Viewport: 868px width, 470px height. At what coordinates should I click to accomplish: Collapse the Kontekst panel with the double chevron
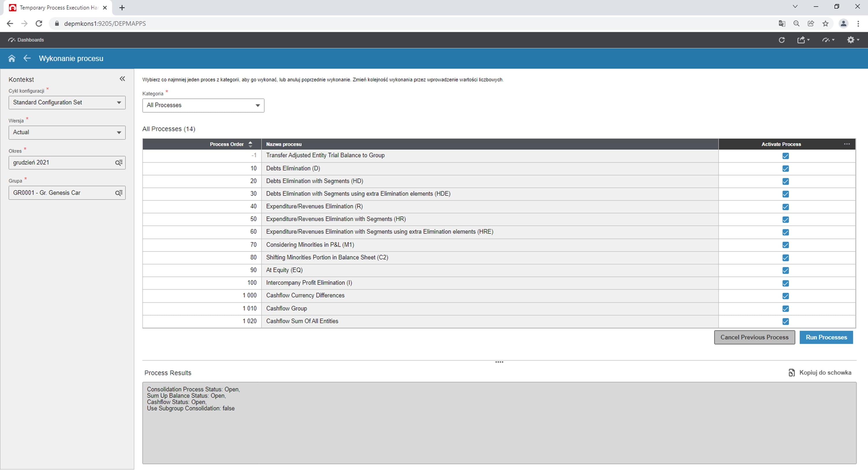tap(122, 79)
